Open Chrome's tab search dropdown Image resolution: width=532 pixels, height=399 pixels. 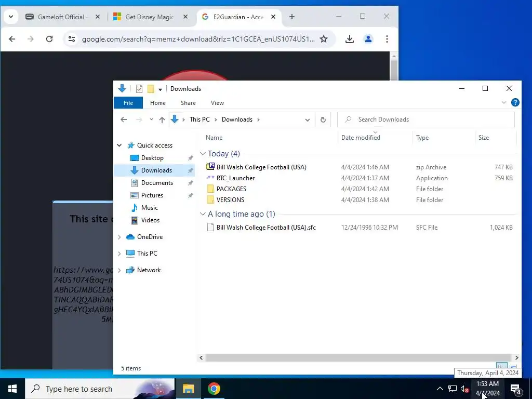(11, 17)
